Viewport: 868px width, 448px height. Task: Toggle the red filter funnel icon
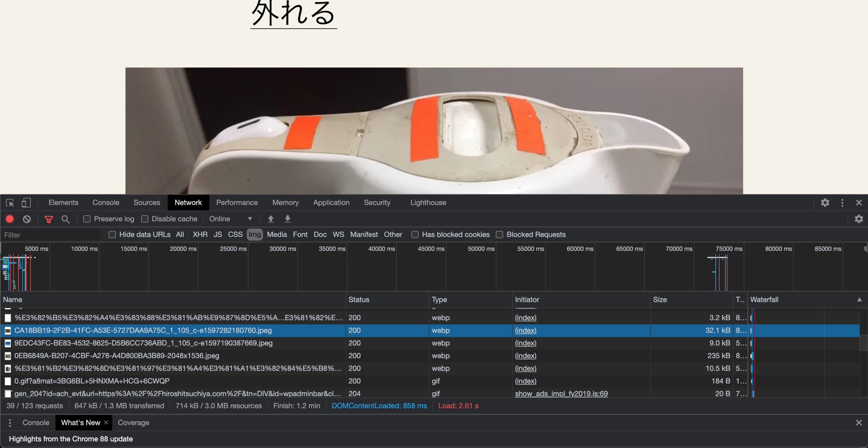click(49, 219)
